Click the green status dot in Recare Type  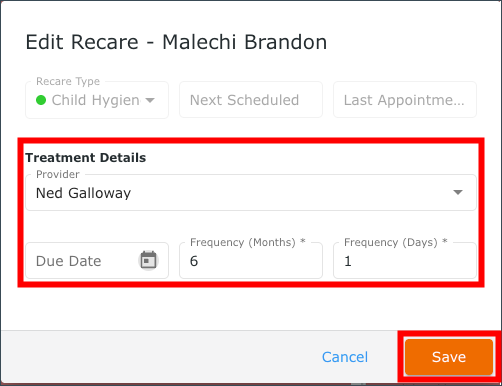click(41, 100)
